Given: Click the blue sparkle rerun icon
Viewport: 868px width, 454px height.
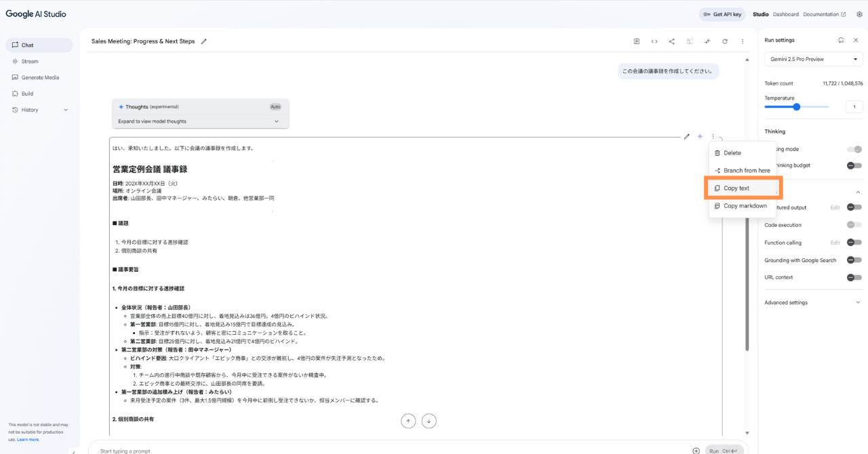Looking at the screenshot, I should coord(700,137).
